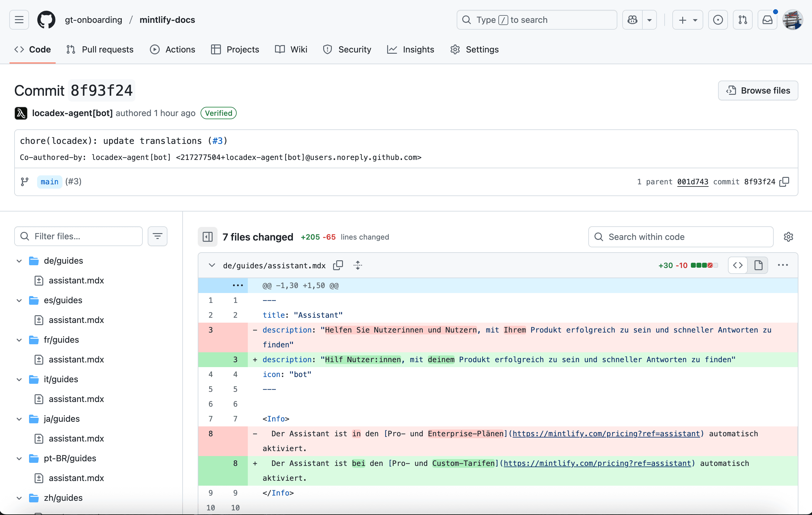Open diff view settings gear
The height and width of the screenshot is (515, 812).
tap(788, 237)
